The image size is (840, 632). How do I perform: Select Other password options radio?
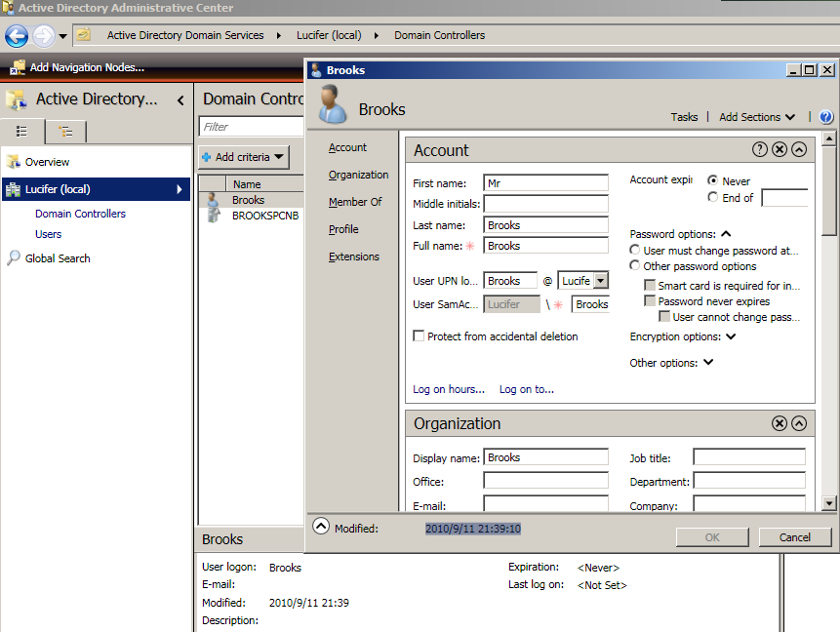(x=635, y=265)
